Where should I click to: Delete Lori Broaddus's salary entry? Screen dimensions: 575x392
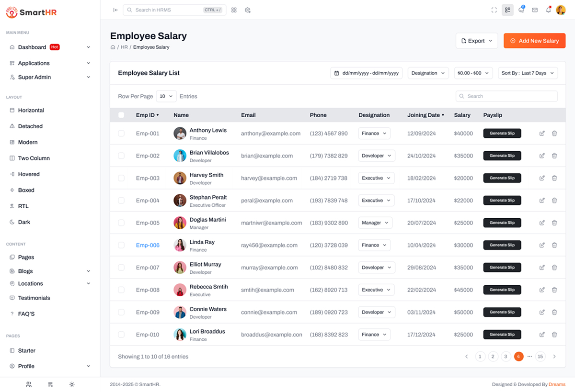[554, 334]
